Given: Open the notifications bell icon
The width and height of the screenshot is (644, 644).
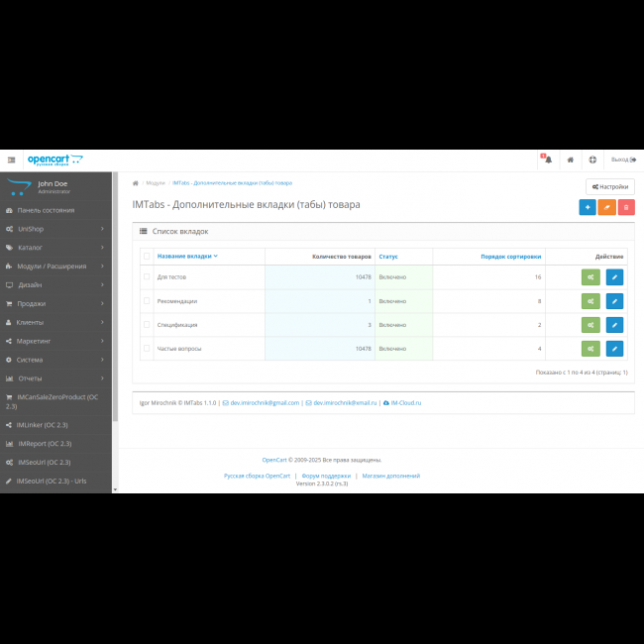Looking at the screenshot, I should pyautogui.click(x=548, y=160).
